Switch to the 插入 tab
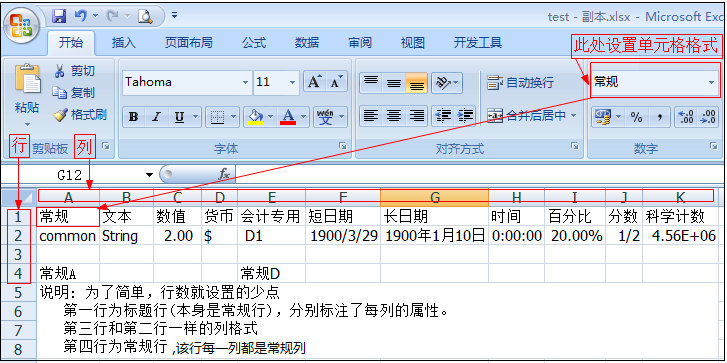 click(x=124, y=43)
